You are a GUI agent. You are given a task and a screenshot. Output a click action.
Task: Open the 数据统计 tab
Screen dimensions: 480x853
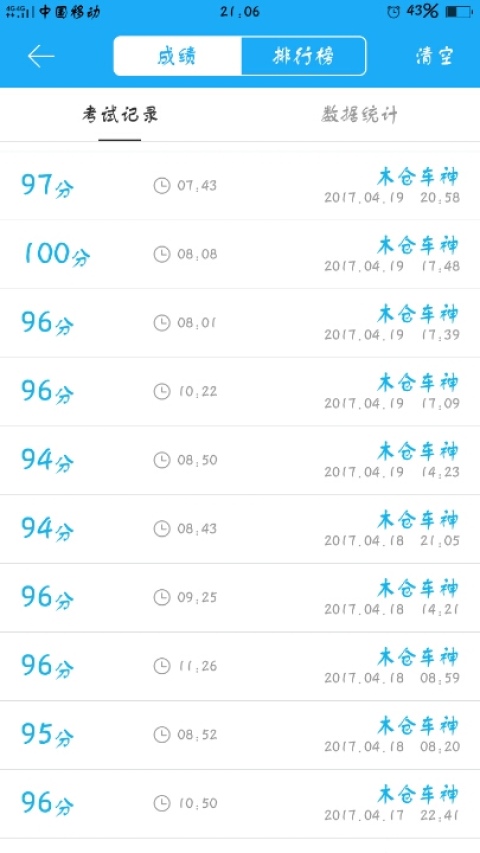tap(359, 115)
